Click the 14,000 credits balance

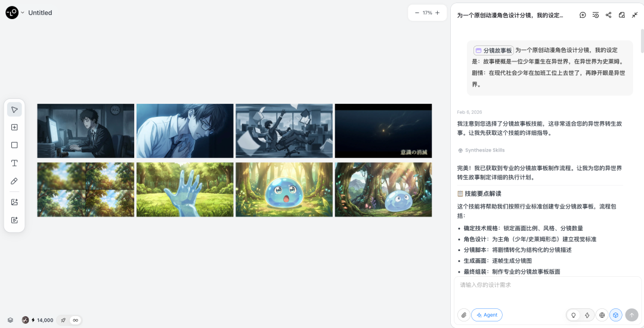point(43,320)
